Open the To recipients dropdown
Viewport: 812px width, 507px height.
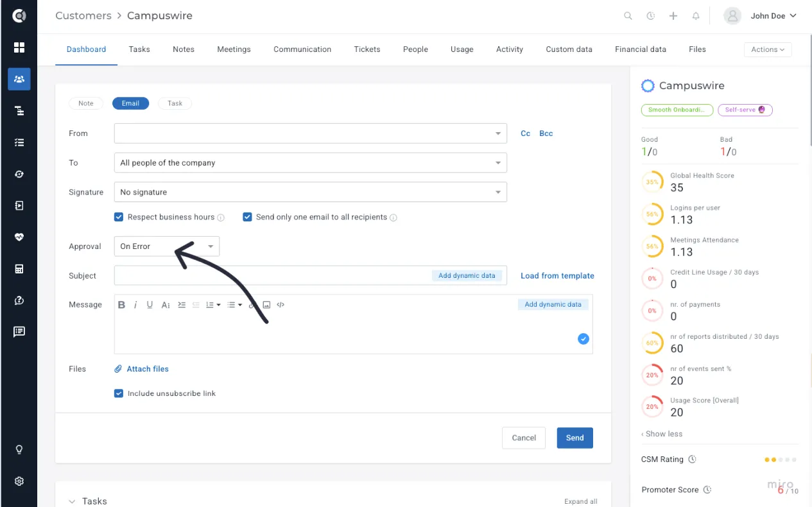pos(311,163)
